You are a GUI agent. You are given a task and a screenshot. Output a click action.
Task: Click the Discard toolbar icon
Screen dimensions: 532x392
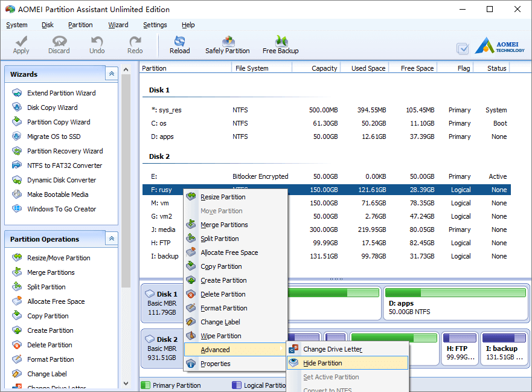coord(59,41)
